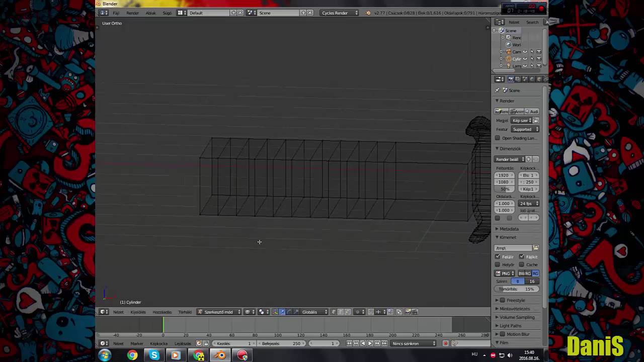Open the Kijelölés menu
The width and height of the screenshot is (644, 362).
138,312
